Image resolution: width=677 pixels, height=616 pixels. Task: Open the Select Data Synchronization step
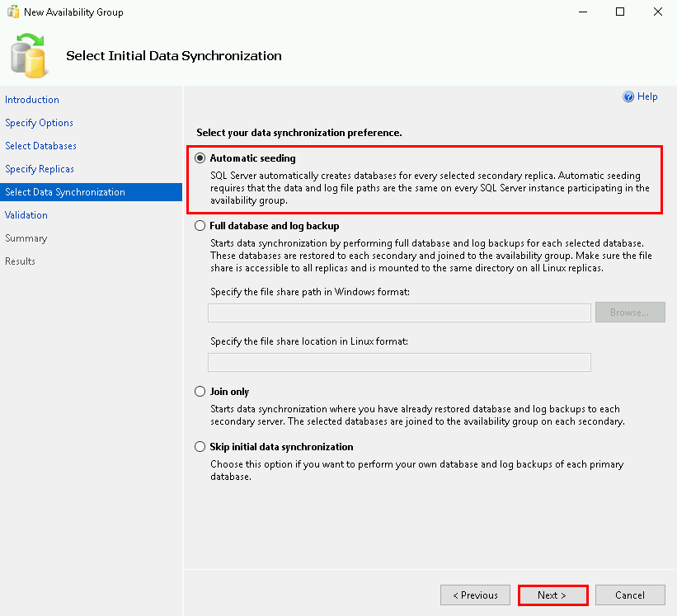[65, 192]
